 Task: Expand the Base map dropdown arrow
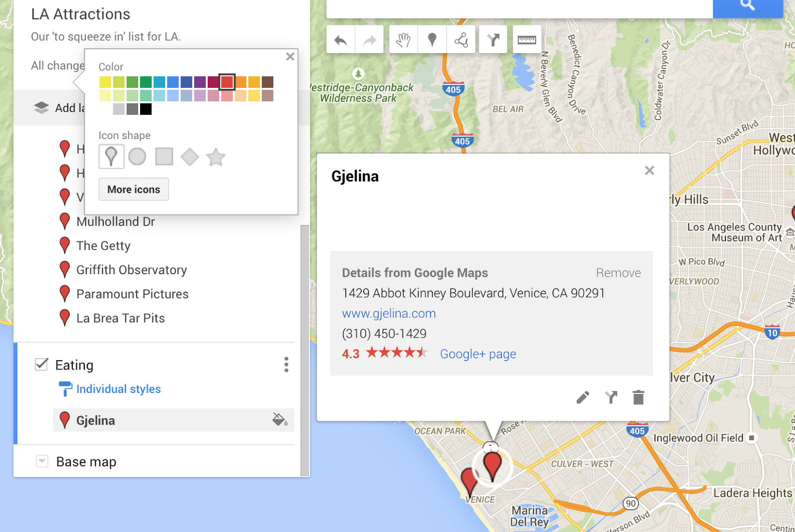42,461
